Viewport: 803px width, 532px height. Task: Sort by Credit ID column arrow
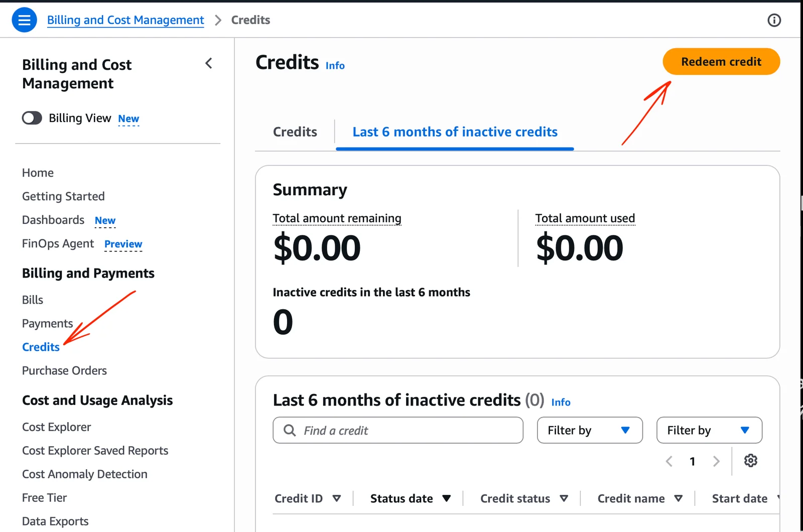pos(337,498)
